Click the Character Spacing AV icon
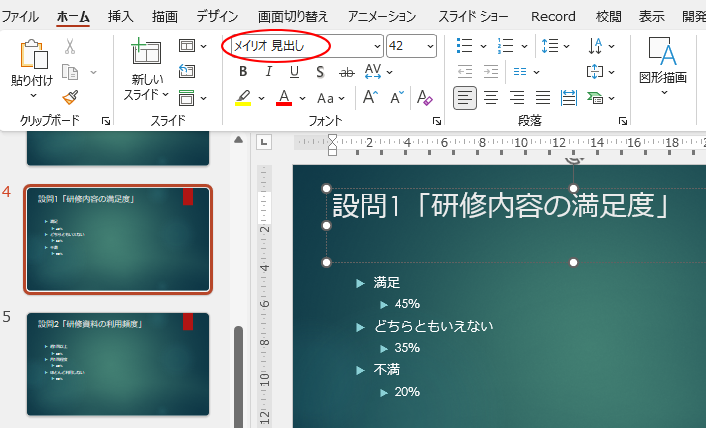706x428 pixels. pos(373,72)
